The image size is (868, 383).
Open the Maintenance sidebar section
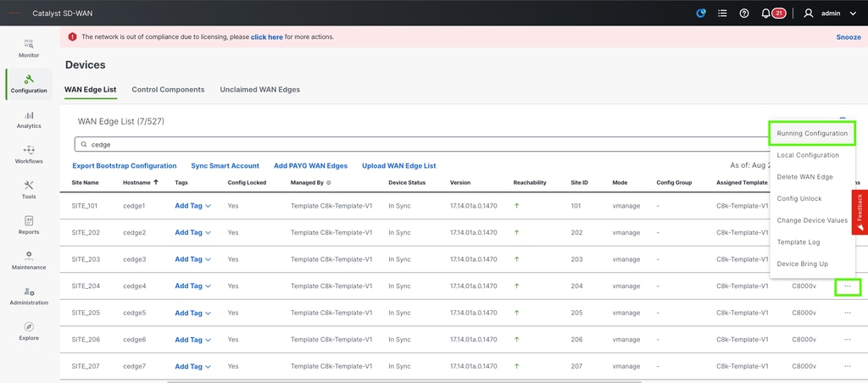[x=29, y=260]
